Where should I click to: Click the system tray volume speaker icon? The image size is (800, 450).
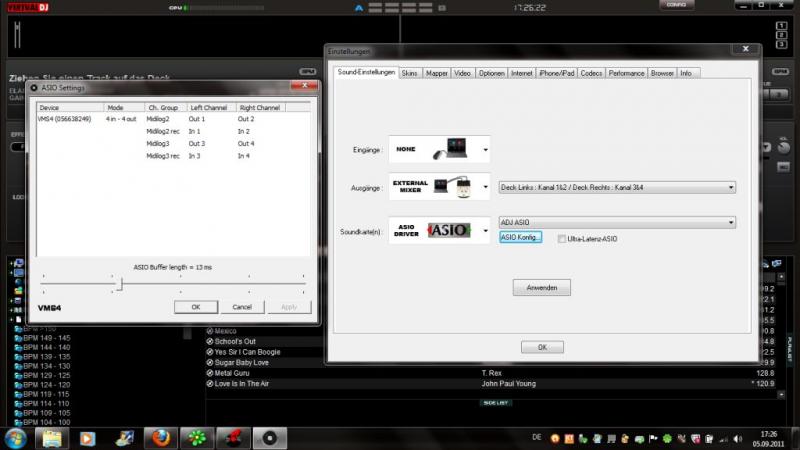click(740, 437)
